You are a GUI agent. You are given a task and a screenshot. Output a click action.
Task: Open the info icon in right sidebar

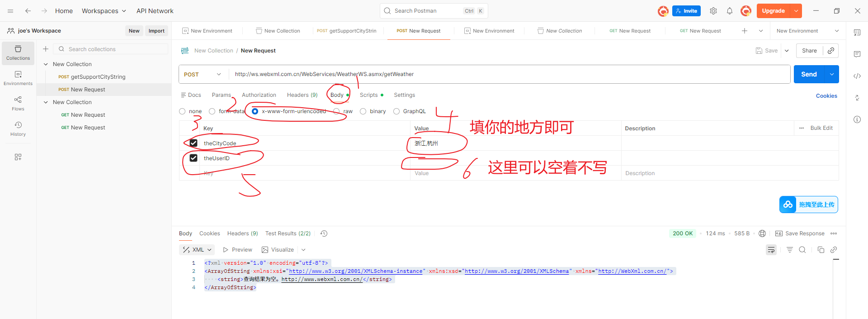tap(857, 119)
